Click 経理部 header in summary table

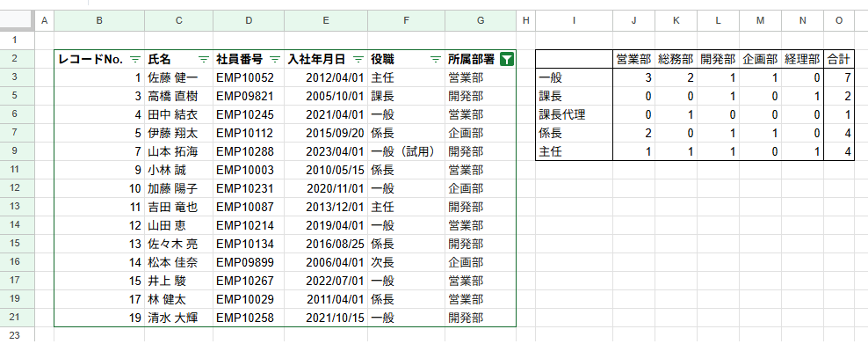pyautogui.click(x=802, y=59)
